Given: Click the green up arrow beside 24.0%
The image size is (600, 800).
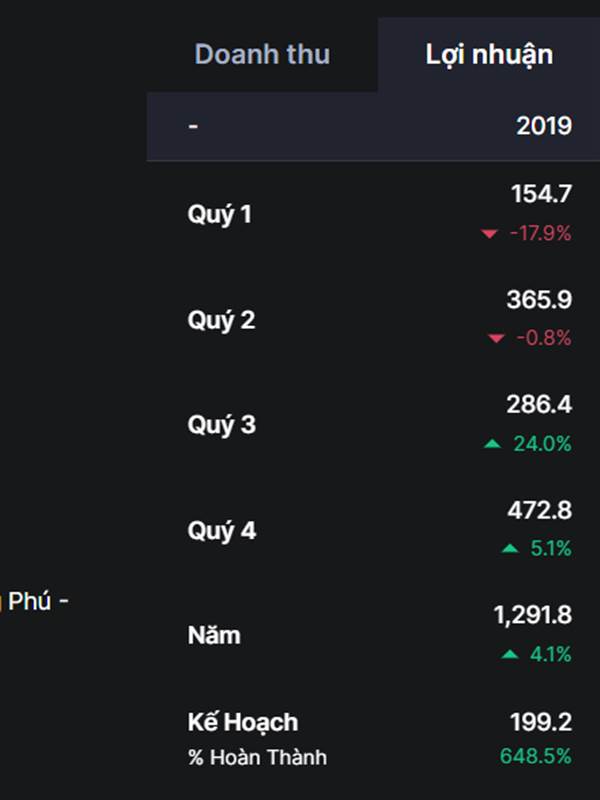Looking at the screenshot, I should pos(492,444).
